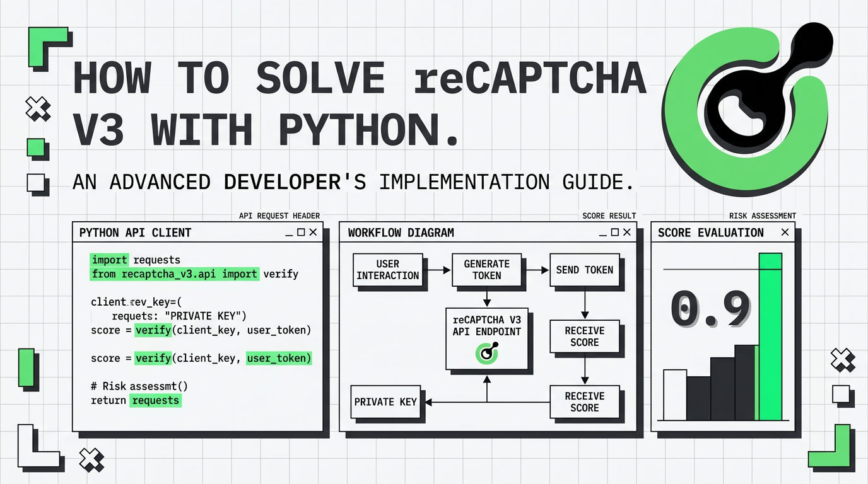Click the highlighted user_token text in code
This screenshot has height=484, width=868.
(x=278, y=358)
